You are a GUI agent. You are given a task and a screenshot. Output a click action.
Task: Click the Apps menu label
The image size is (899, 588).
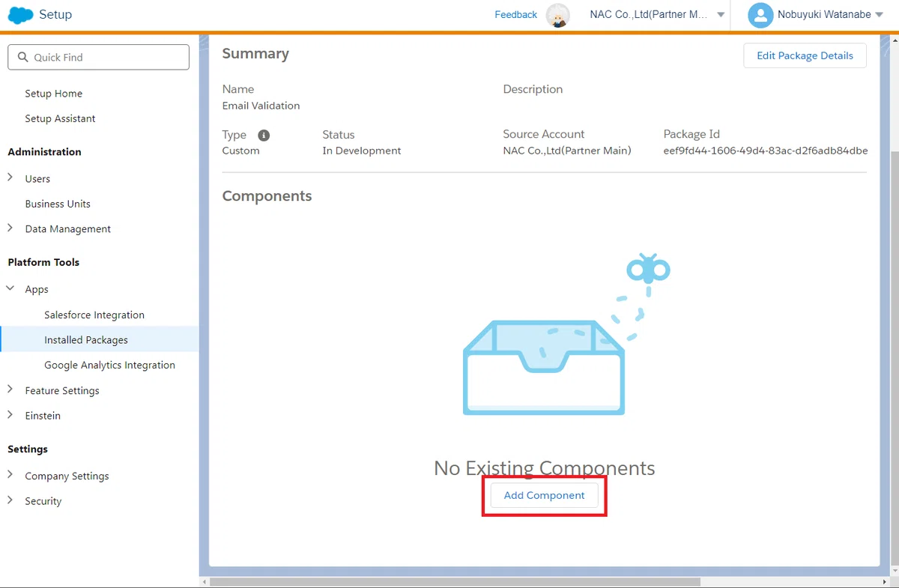(x=37, y=289)
